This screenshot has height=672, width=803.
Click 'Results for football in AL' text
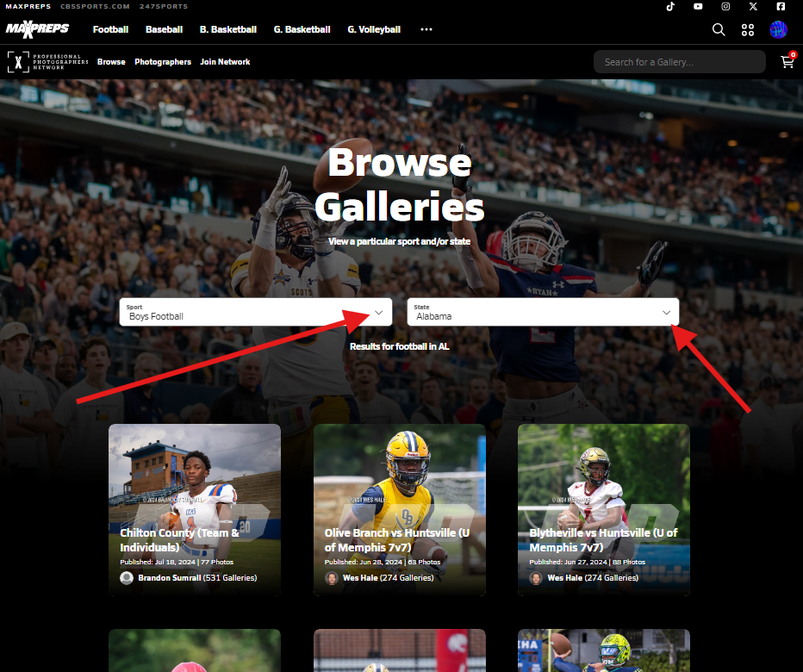pos(400,346)
